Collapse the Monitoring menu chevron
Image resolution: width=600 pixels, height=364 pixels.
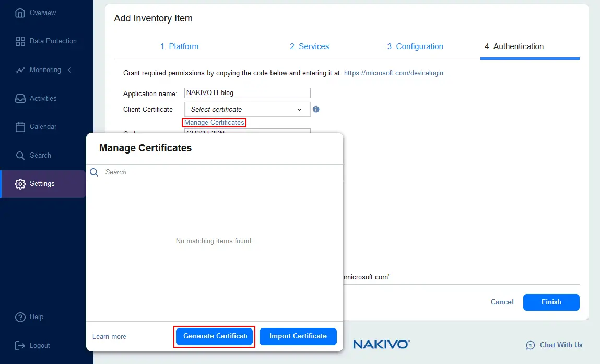tap(69, 69)
